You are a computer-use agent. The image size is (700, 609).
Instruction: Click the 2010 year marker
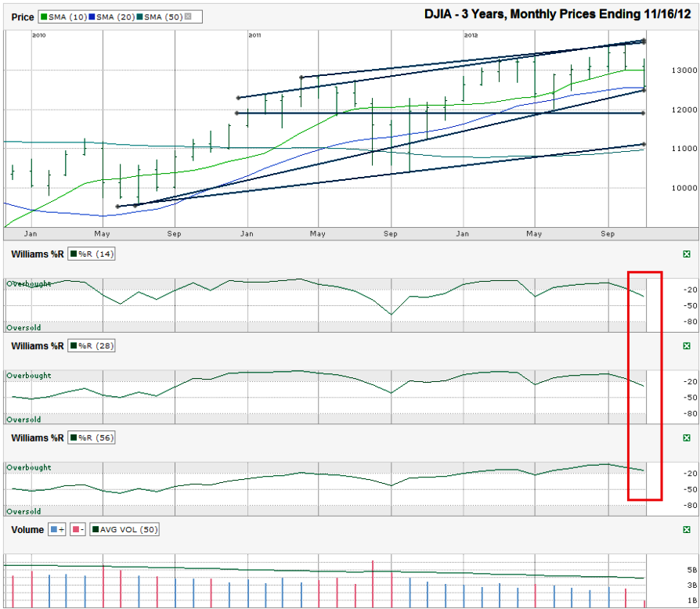pos(39,35)
